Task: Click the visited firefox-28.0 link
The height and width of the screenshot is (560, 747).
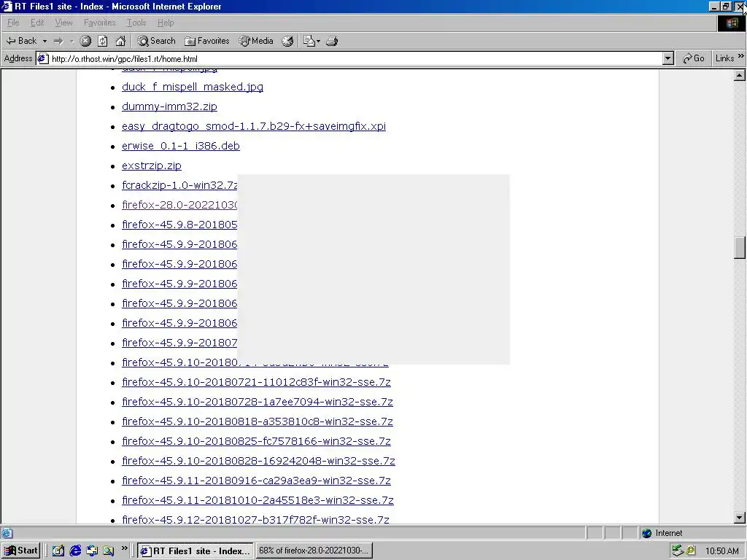Action: click(x=179, y=205)
